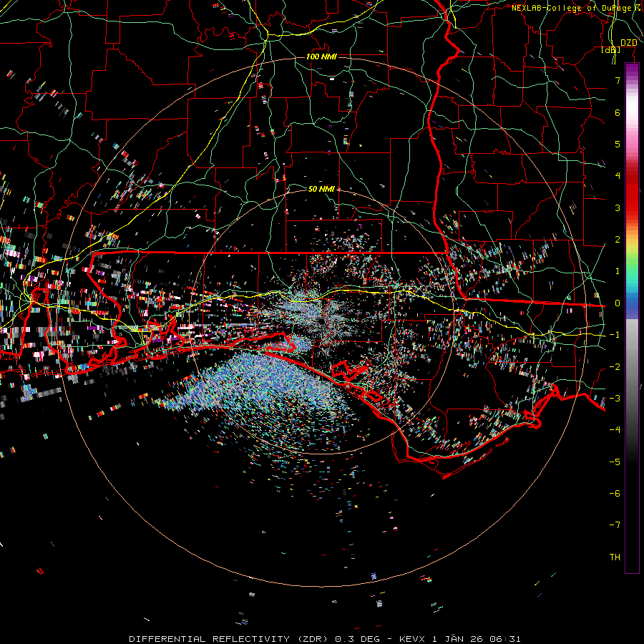Screen dimensions: 644x644
Task: Click the 2 dB scale label
Action: pos(618,240)
